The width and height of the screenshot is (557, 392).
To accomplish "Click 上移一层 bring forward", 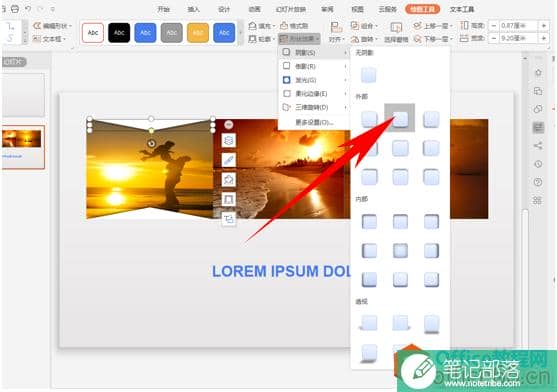I will [x=433, y=26].
